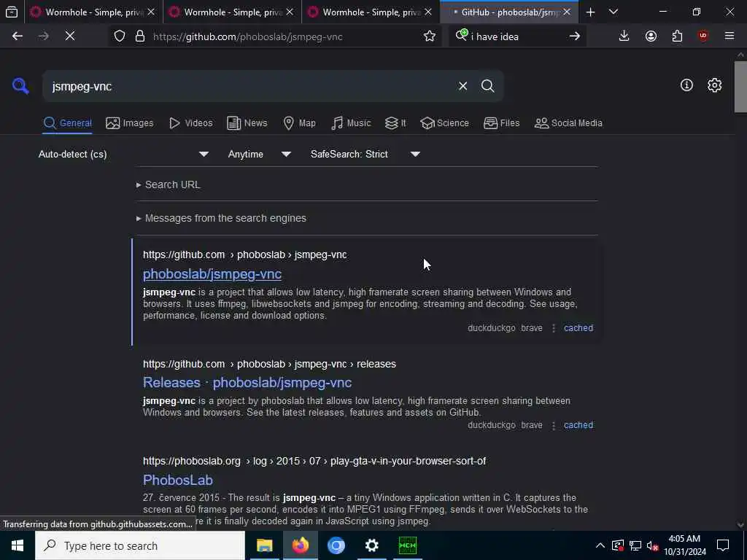Select the General search category
Viewport: 747px width, 560px height.
tap(67, 122)
